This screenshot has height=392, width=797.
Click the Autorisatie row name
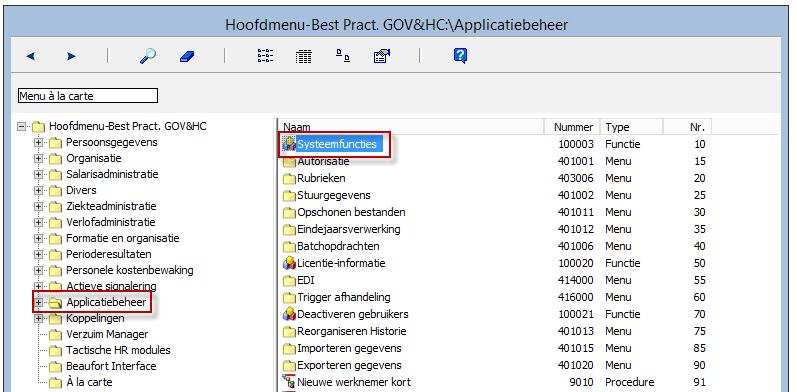323,162
